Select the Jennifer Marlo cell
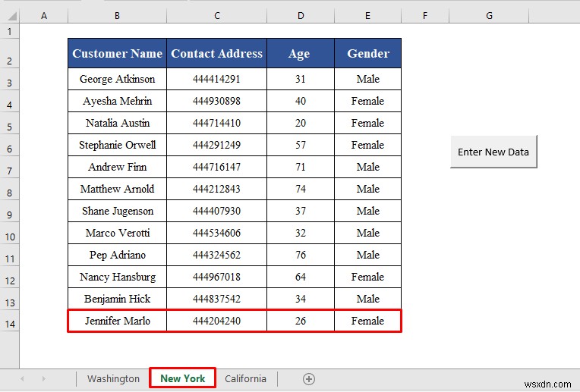The height and width of the screenshot is (392, 580). (x=117, y=321)
